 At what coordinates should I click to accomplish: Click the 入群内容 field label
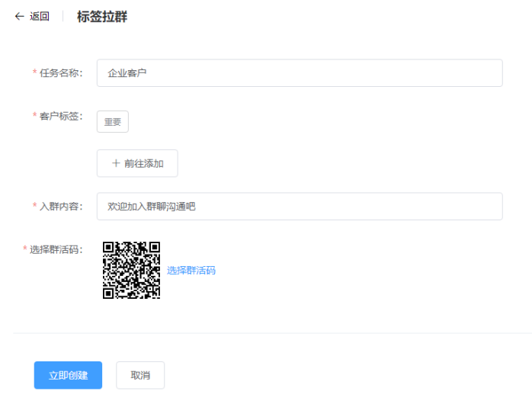[61, 207]
